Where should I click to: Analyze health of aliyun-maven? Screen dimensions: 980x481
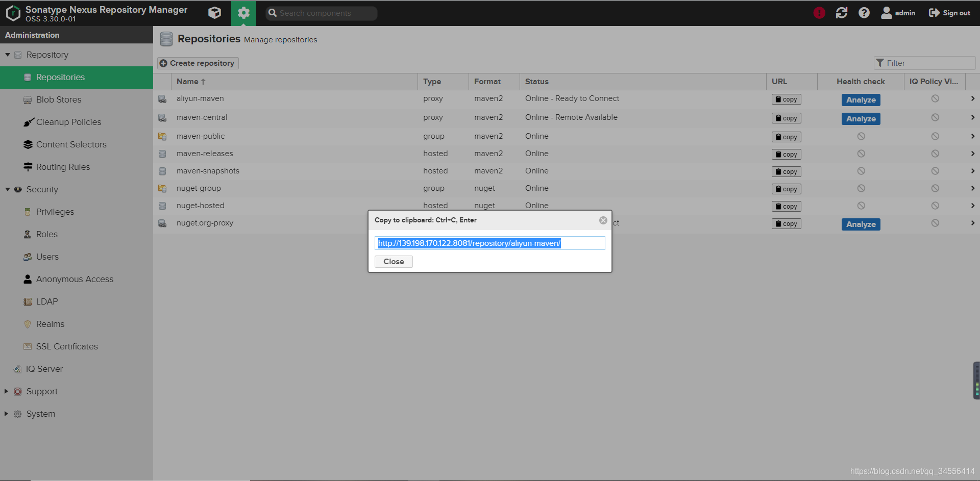(x=861, y=100)
